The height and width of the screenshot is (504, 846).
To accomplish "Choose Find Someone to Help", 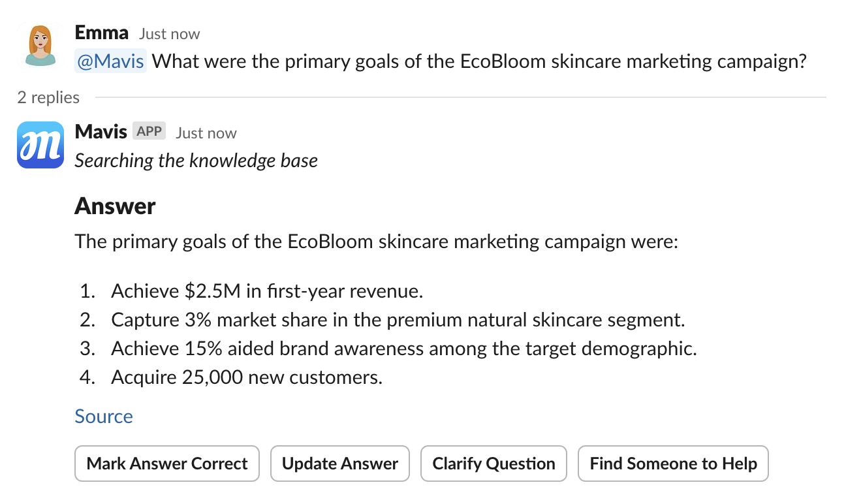I will pos(673,464).
